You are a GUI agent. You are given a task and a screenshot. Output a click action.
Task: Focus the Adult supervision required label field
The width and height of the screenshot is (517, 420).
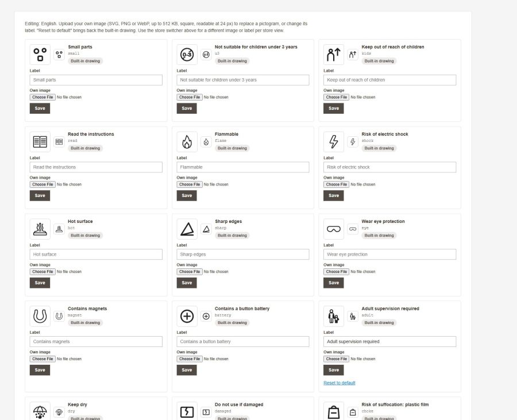coord(389,341)
